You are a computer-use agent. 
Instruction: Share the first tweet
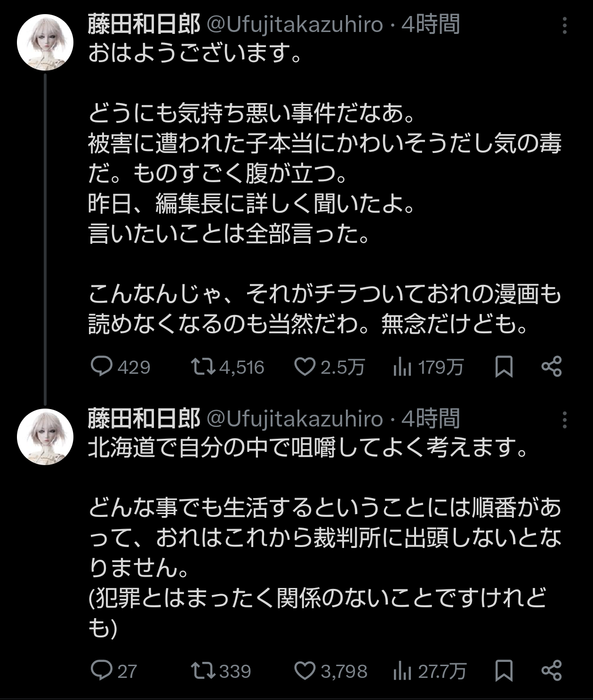[552, 367]
